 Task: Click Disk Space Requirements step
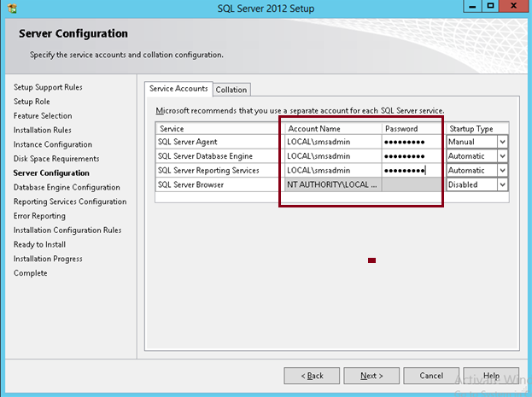click(56, 159)
